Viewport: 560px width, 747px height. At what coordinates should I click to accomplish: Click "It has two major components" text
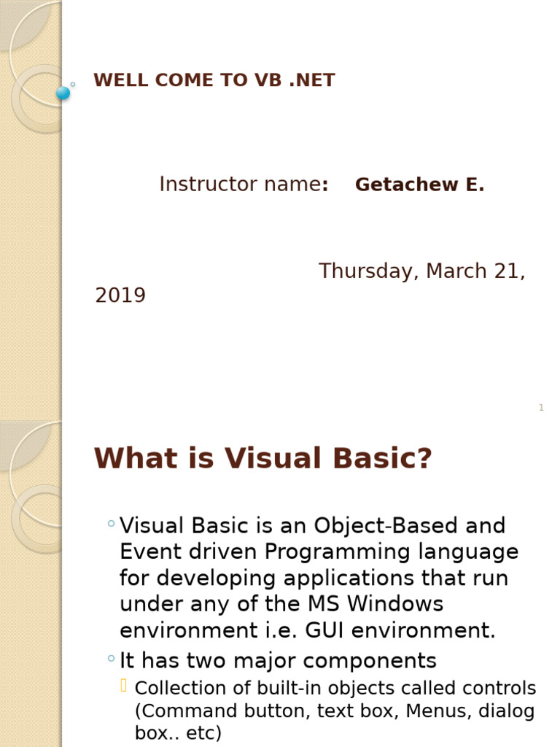(x=278, y=661)
